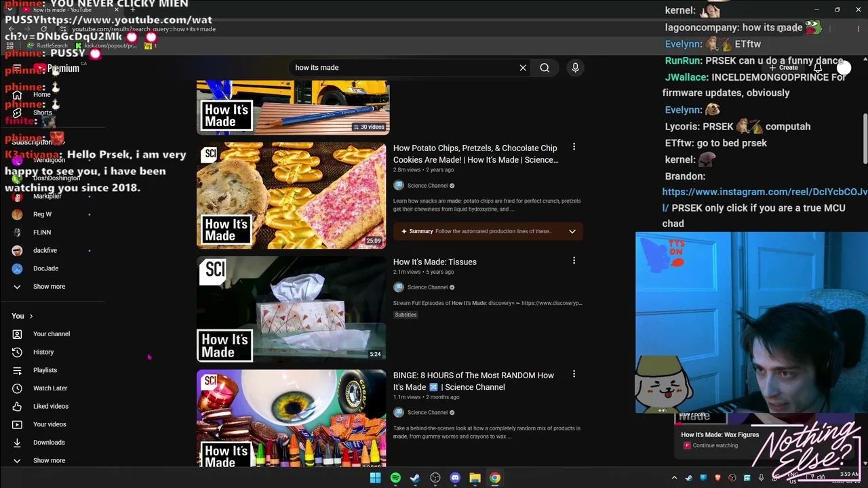Screen dimensions: 868x488
Task: Open the ENG US language indicator
Action: [792, 478]
